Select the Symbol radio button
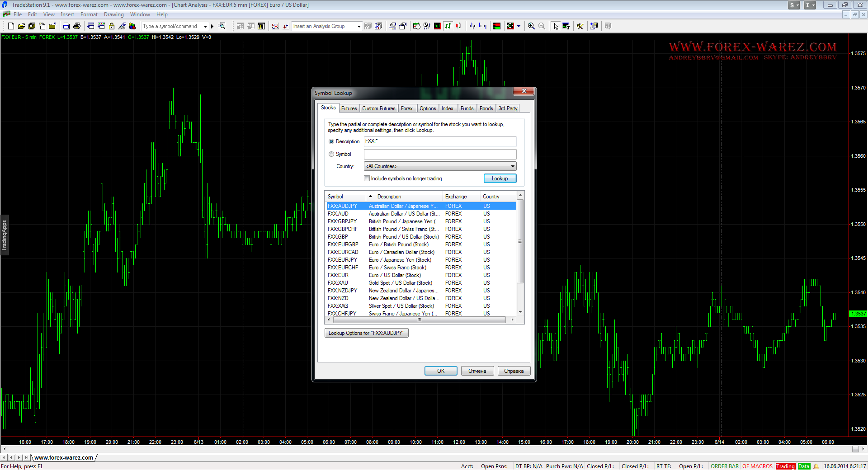The width and height of the screenshot is (868, 470). pyautogui.click(x=331, y=154)
